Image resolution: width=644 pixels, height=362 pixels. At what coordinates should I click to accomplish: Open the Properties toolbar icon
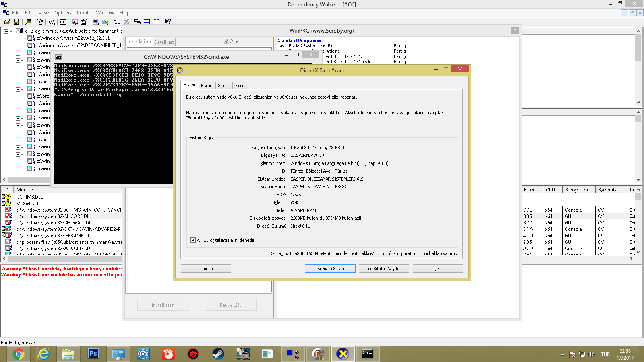[84, 22]
